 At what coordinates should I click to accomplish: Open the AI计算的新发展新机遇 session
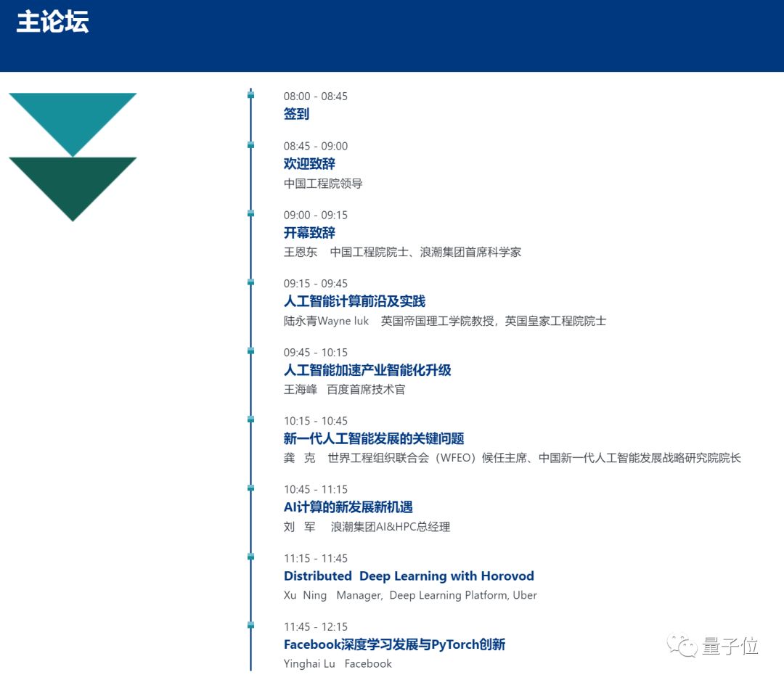tap(348, 507)
